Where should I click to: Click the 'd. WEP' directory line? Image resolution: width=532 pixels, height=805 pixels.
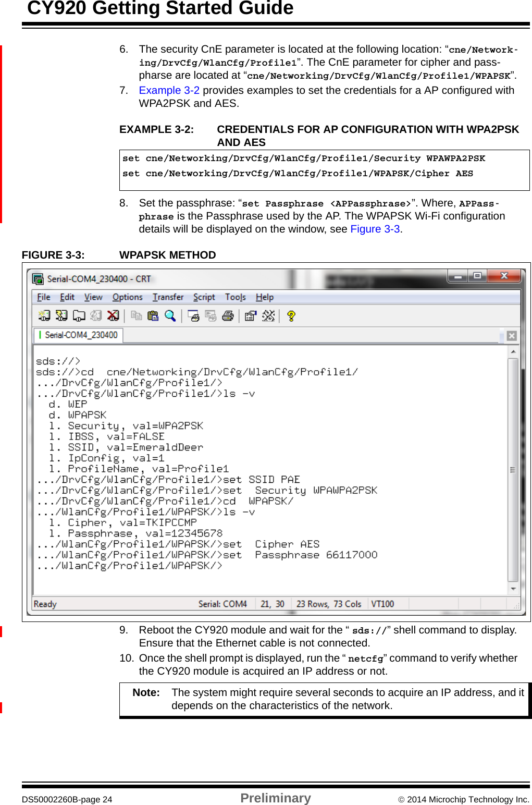click(68, 404)
